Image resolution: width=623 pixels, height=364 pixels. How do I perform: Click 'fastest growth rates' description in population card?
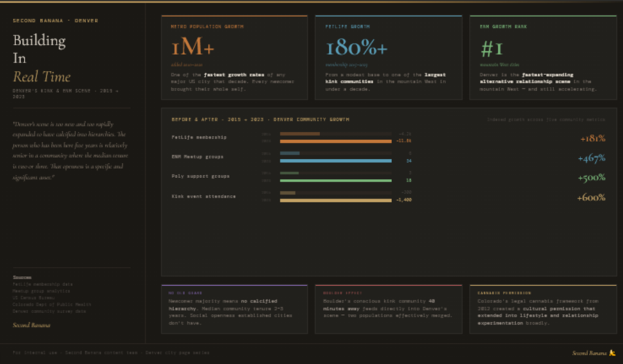point(234,75)
